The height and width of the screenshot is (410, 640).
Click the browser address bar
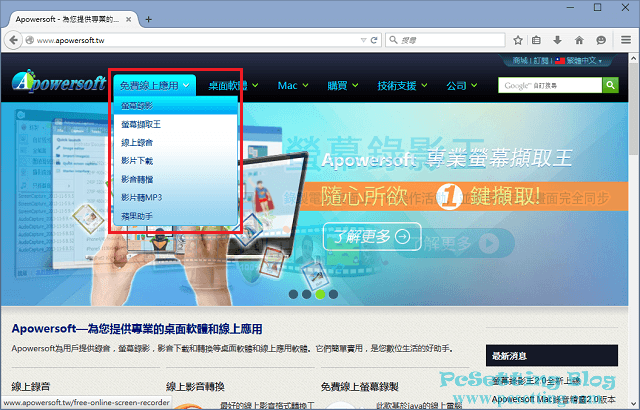click(196, 40)
